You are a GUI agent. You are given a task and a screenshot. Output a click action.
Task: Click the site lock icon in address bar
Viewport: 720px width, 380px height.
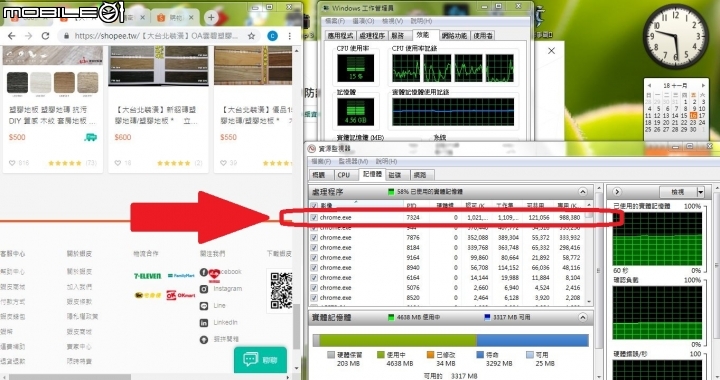click(67, 36)
